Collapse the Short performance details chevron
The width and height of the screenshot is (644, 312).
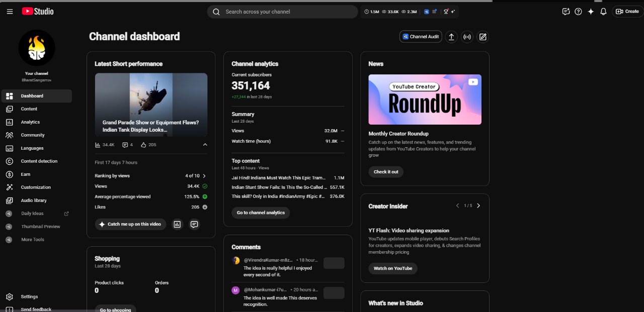coord(205,145)
